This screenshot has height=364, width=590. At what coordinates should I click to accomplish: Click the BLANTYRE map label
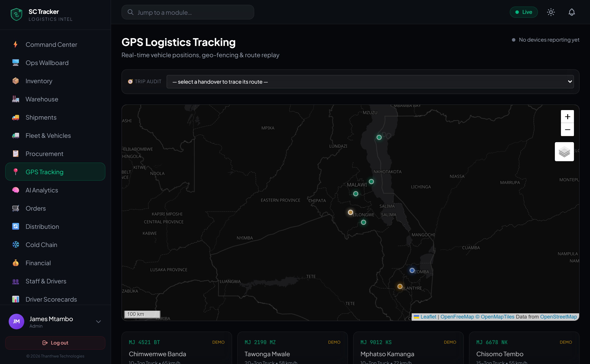point(412,288)
